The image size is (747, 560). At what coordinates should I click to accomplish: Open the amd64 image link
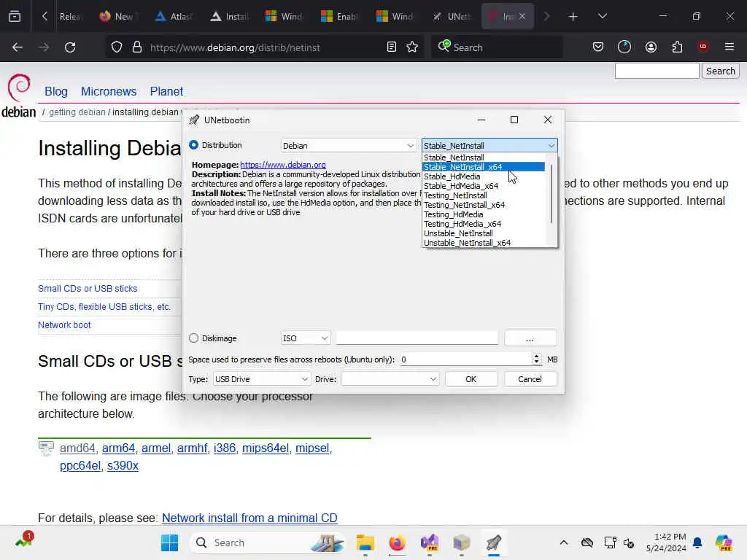click(x=77, y=448)
